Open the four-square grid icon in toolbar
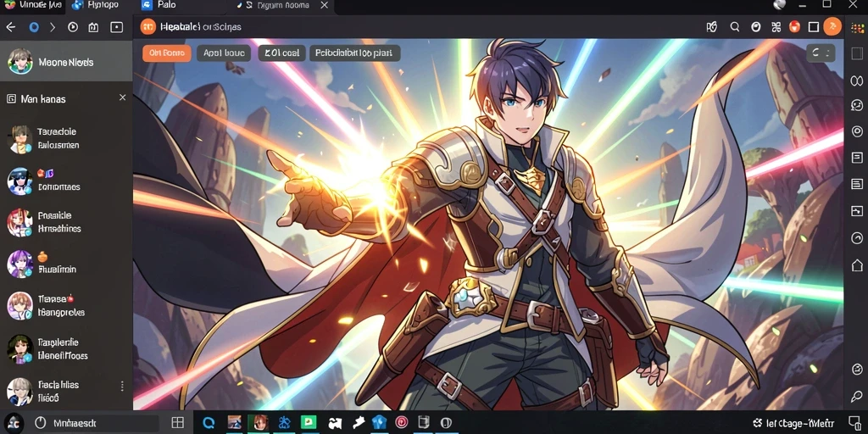 click(776, 26)
